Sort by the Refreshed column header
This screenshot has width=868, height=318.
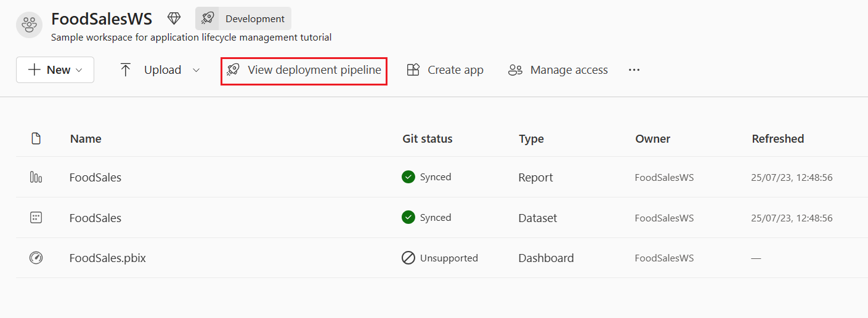[x=777, y=138]
